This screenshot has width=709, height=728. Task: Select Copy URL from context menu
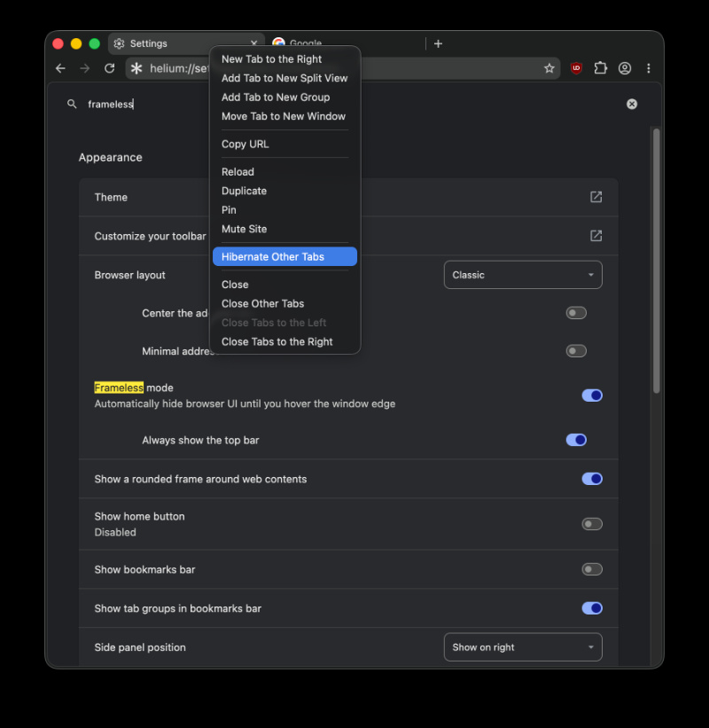pyautogui.click(x=284, y=144)
